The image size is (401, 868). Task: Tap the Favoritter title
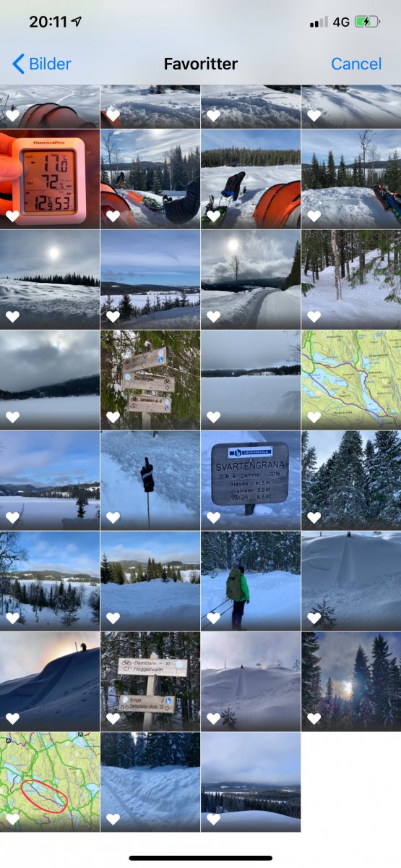point(201,64)
